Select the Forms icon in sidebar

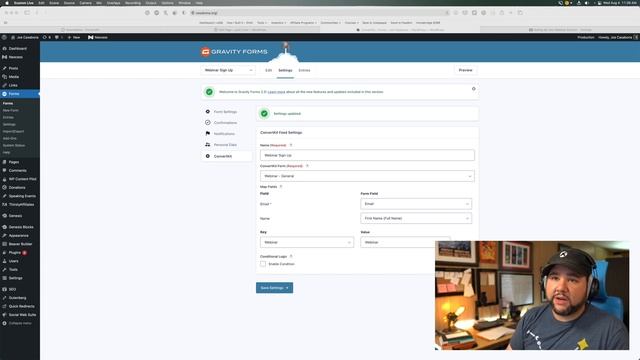(4, 94)
